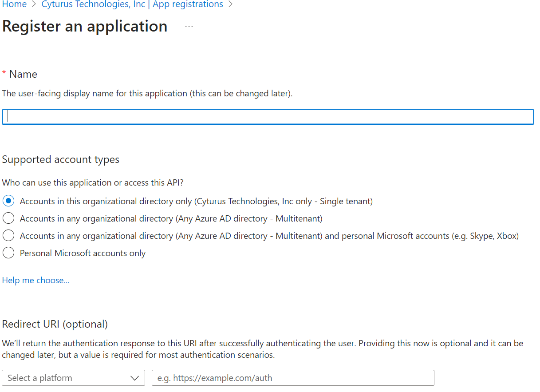Open the ellipsis more options menu

pyautogui.click(x=189, y=26)
